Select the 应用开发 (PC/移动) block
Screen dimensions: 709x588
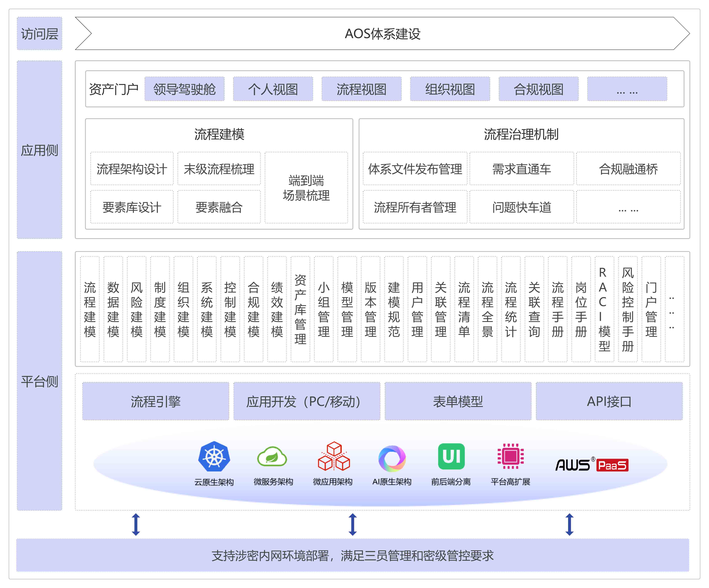click(307, 401)
